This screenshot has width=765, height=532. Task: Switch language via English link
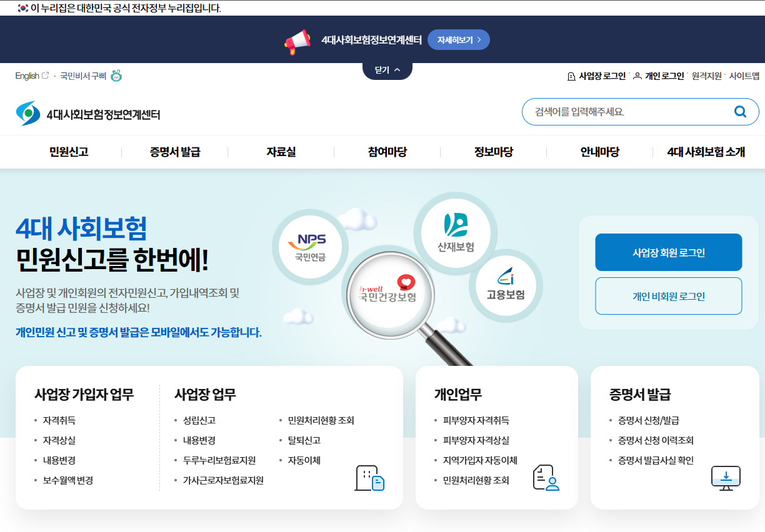pos(27,76)
